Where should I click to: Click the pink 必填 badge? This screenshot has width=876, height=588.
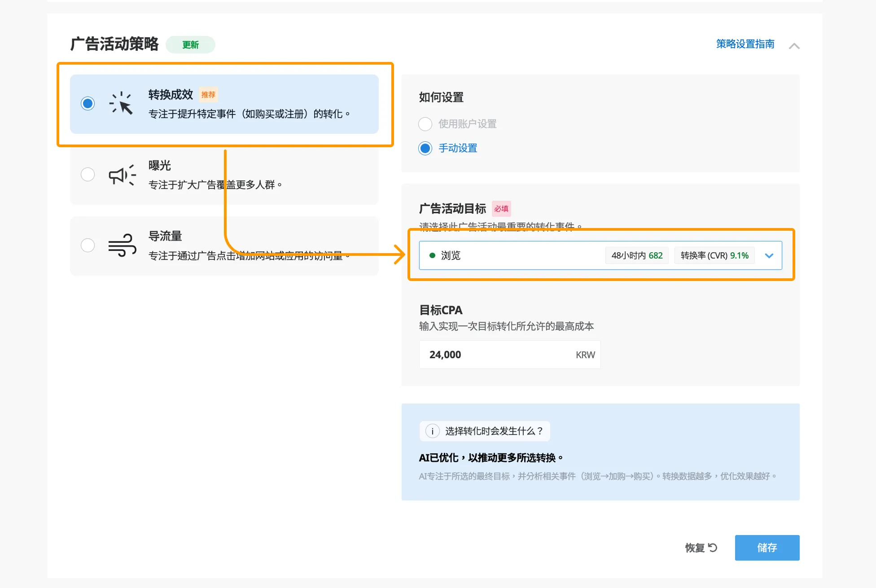501,209
